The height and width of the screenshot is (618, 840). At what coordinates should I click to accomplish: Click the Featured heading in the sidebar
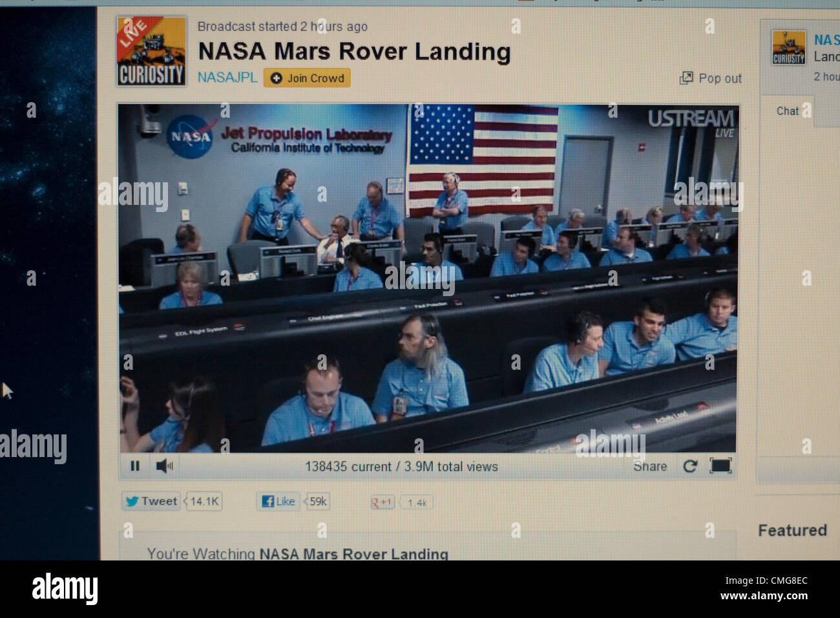click(x=792, y=530)
